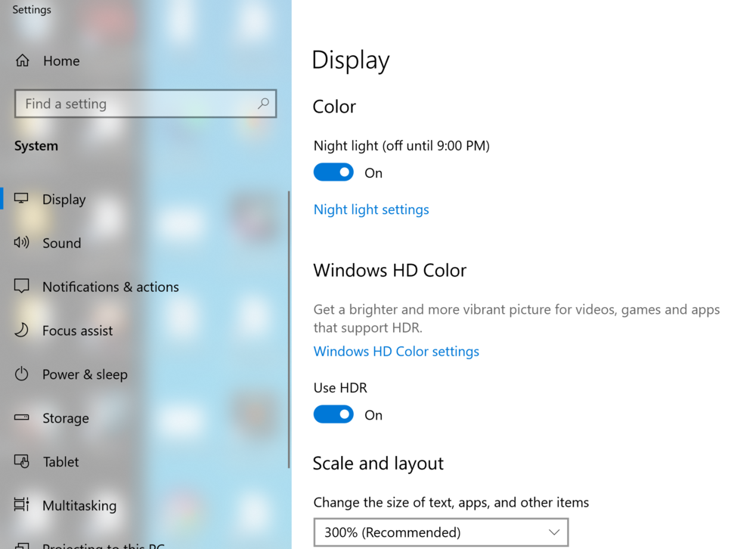
Task: Open Night light settings link
Action: coord(371,209)
